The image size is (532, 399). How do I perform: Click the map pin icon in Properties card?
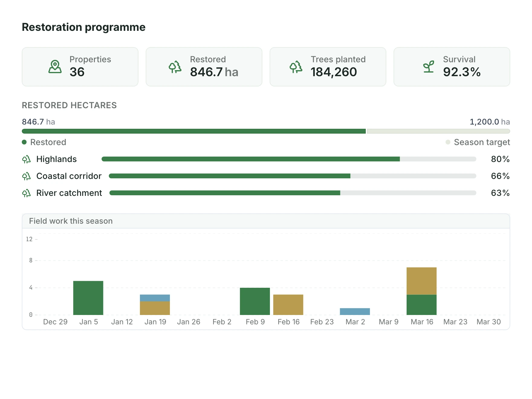coord(55,67)
